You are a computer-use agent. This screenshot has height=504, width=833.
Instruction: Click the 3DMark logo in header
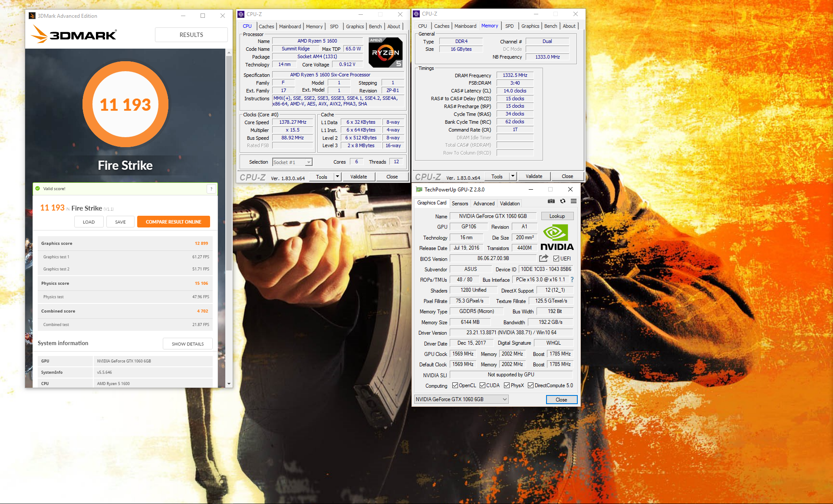click(74, 34)
